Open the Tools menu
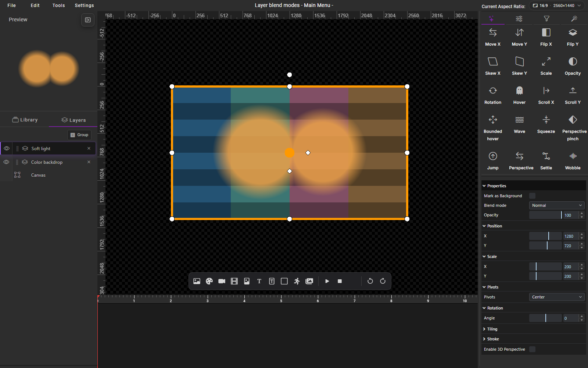The height and width of the screenshot is (368, 588). click(58, 6)
